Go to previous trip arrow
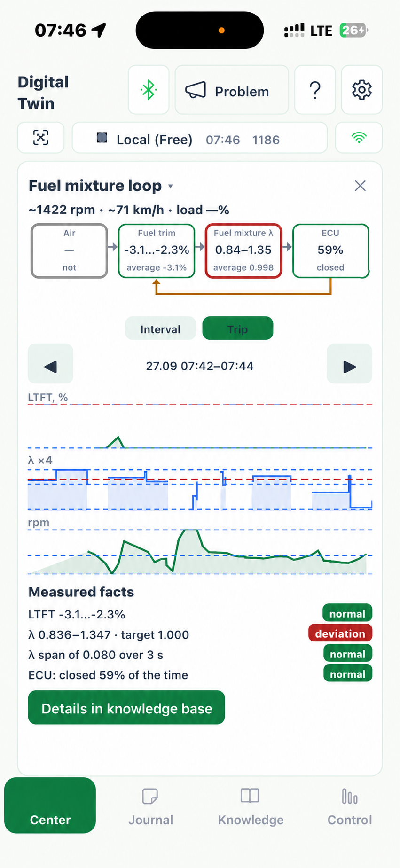This screenshot has height=868, width=400. 51,364
